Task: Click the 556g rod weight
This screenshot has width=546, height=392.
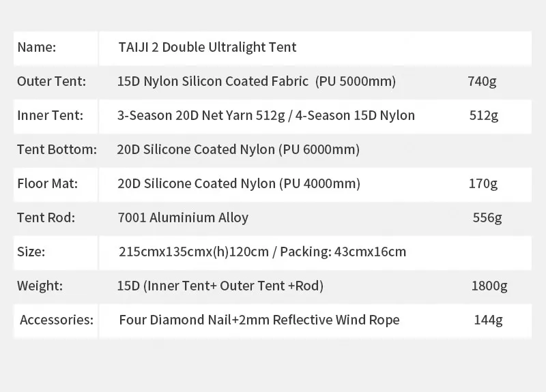Action: pos(487,217)
